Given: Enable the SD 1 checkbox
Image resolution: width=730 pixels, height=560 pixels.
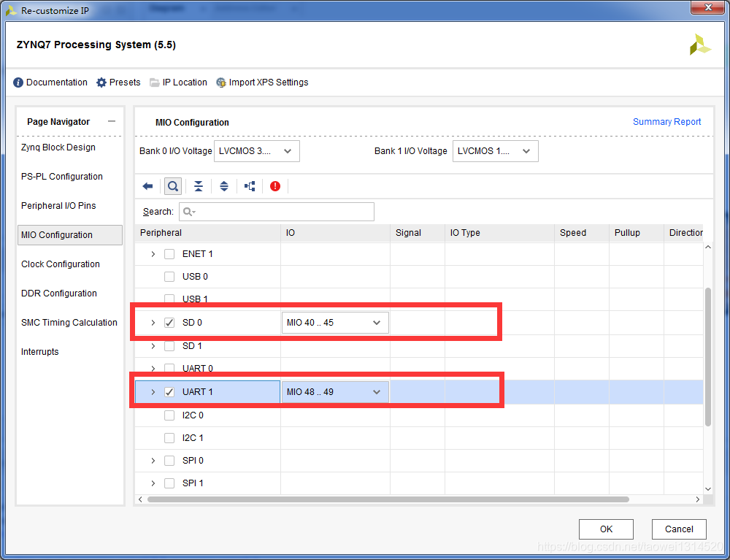Looking at the screenshot, I should click(x=169, y=346).
